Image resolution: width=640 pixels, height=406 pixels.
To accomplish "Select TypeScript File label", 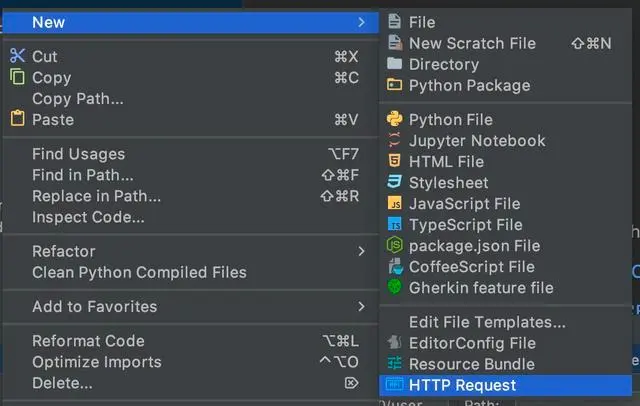I will point(466,225).
